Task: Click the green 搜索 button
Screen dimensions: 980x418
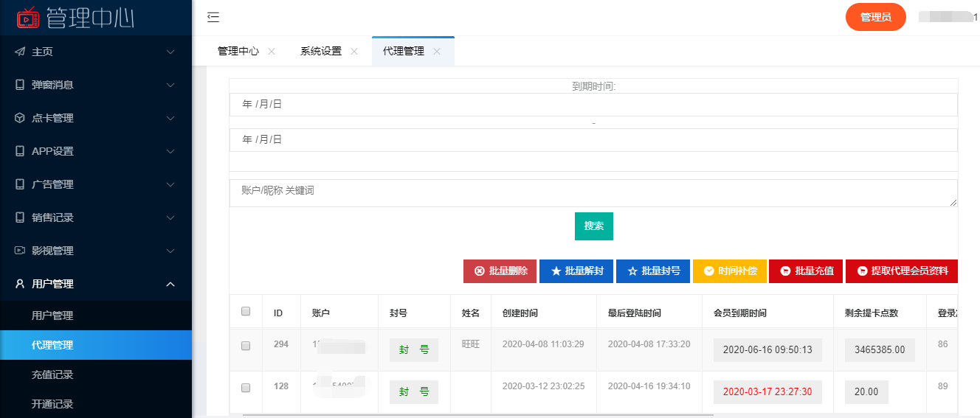Action: click(593, 226)
